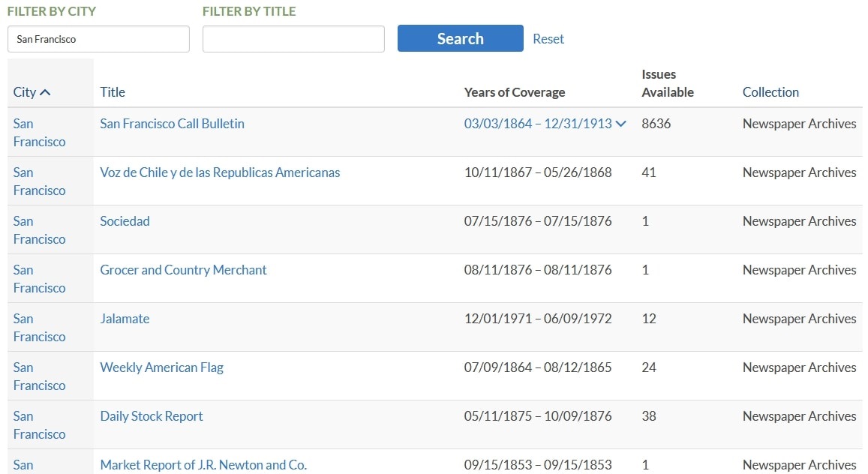
Task: Open Market Report of J.R. Newton and Co.
Action: click(x=203, y=464)
